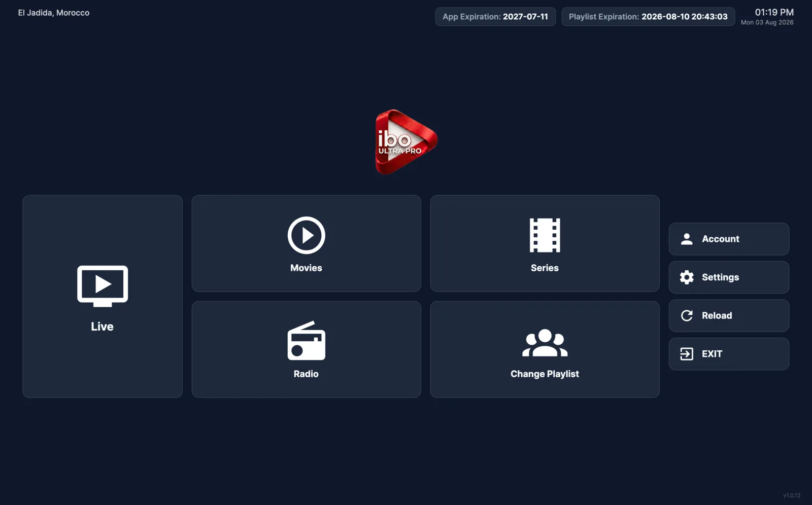Click the 'EXIT' button label
Image resolution: width=812 pixels, height=505 pixels.
(x=712, y=354)
